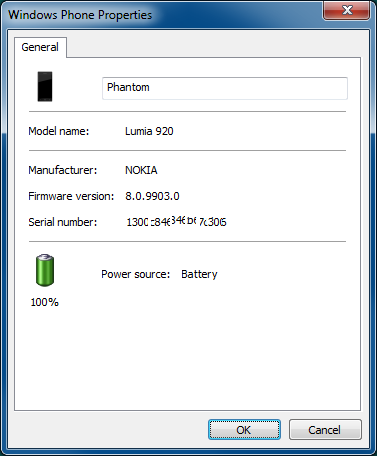Click firmware version 8.0.9903.0
Viewport: 377px width, 456px height.
[152, 196]
